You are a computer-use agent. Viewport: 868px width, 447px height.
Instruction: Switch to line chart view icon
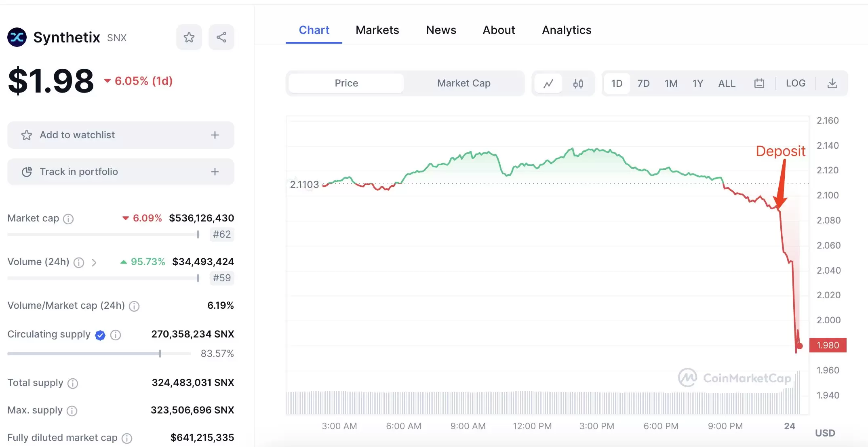coord(548,84)
